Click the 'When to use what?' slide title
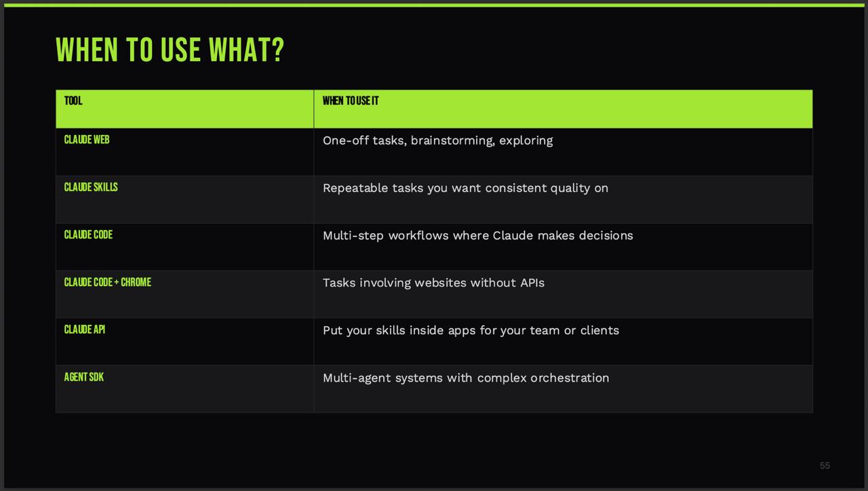Image resolution: width=868 pixels, height=491 pixels. [170, 50]
